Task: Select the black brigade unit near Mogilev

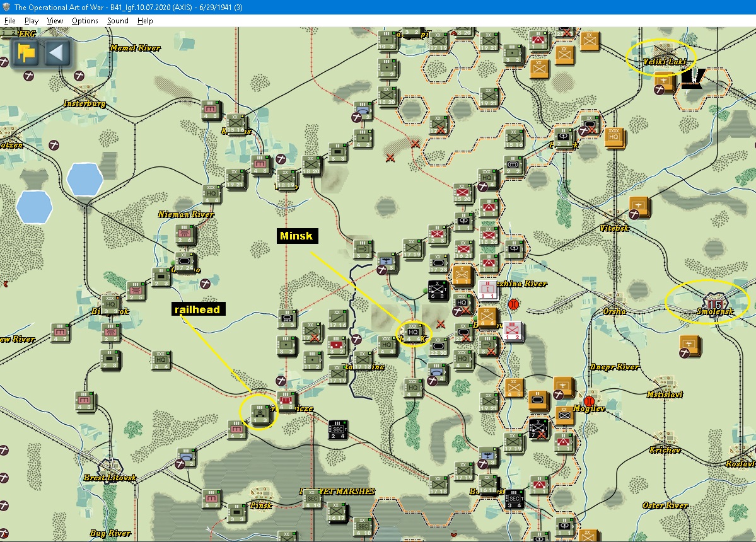Action: [x=538, y=429]
